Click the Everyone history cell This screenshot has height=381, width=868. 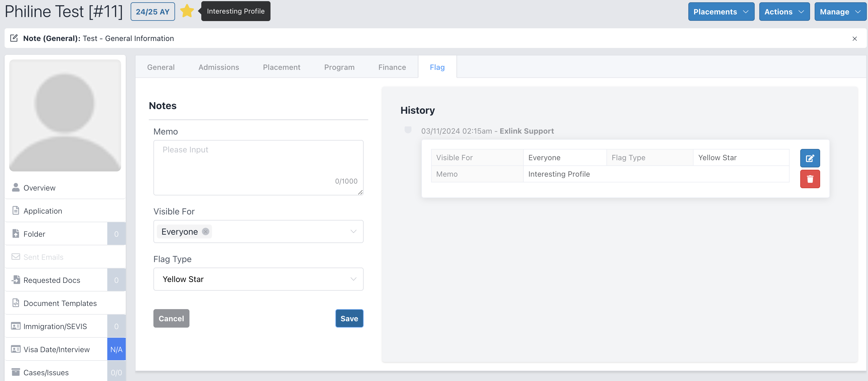565,158
